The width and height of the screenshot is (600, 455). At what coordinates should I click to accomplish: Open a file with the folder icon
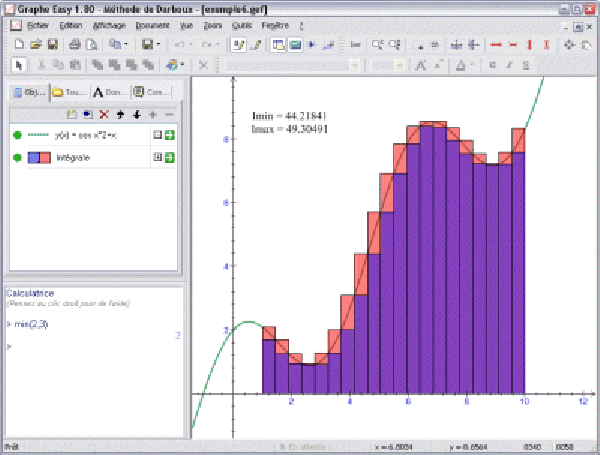pyautogui.click(x=34, y=44)
